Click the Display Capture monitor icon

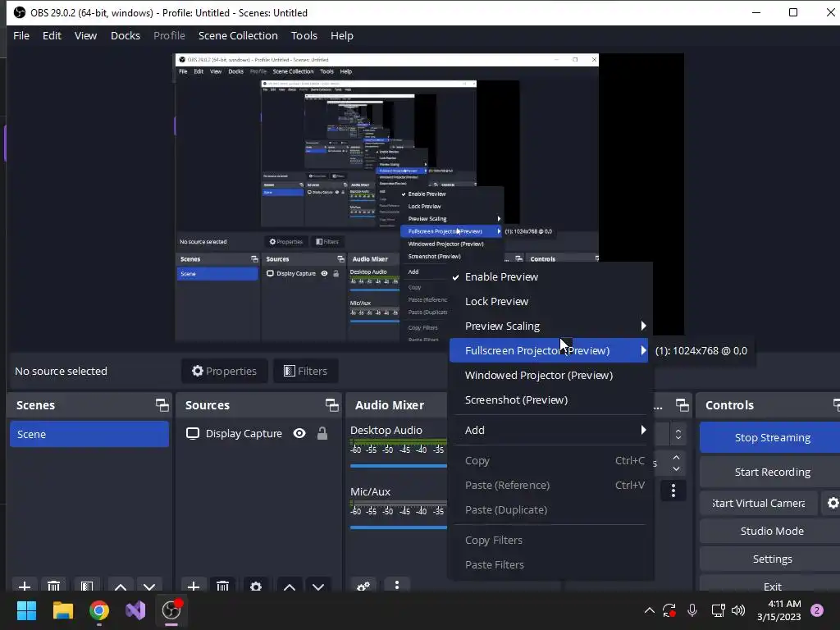click(x=192, y=433)
